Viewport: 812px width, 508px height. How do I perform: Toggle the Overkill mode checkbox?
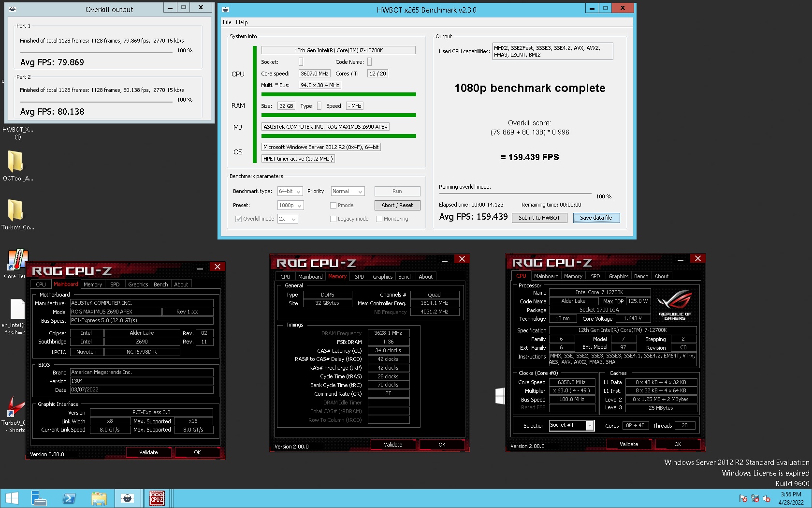coord(238,219)
